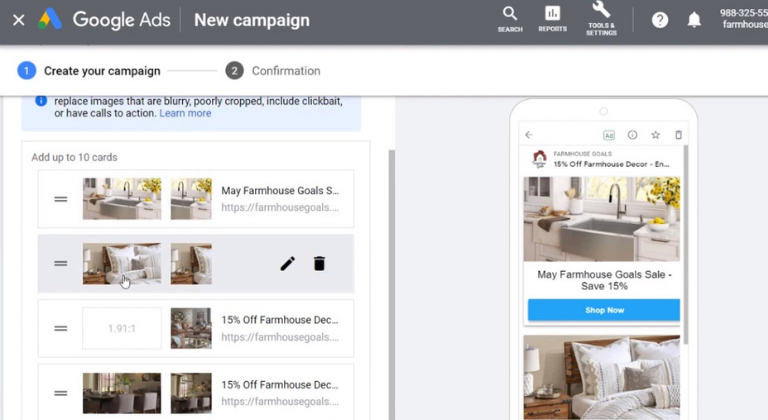This screenshot has height=420, width=768.
Task: Edit the pillow card with pencil icon
Action: pyautogui.click(x=287, y=264)
